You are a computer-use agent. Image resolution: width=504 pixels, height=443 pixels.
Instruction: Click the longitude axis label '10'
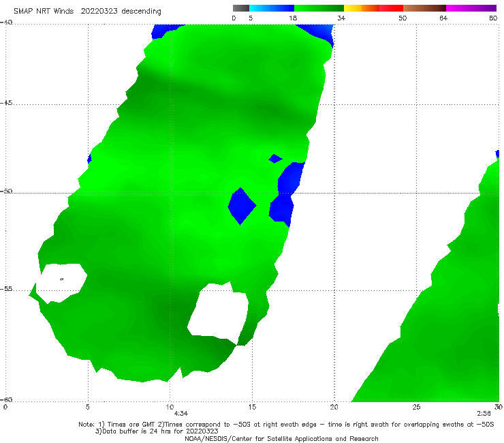coord(170,407)
